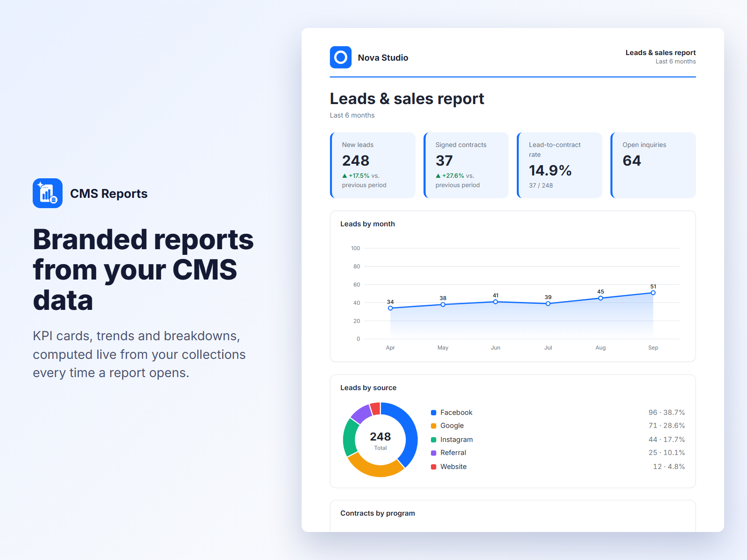The width and height of the screenshot is (747, 560).
Task: Click the CMS Reports app icon
Action: point(48,193)
